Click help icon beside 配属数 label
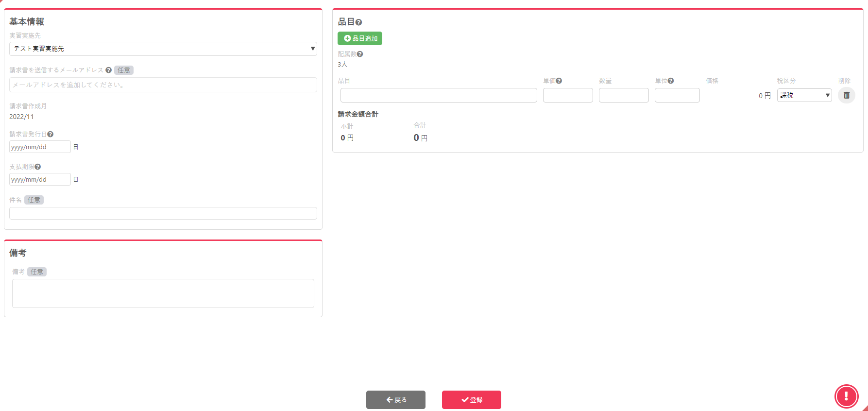868x411 pixels. pyautogui.click(x=360, y=54)
